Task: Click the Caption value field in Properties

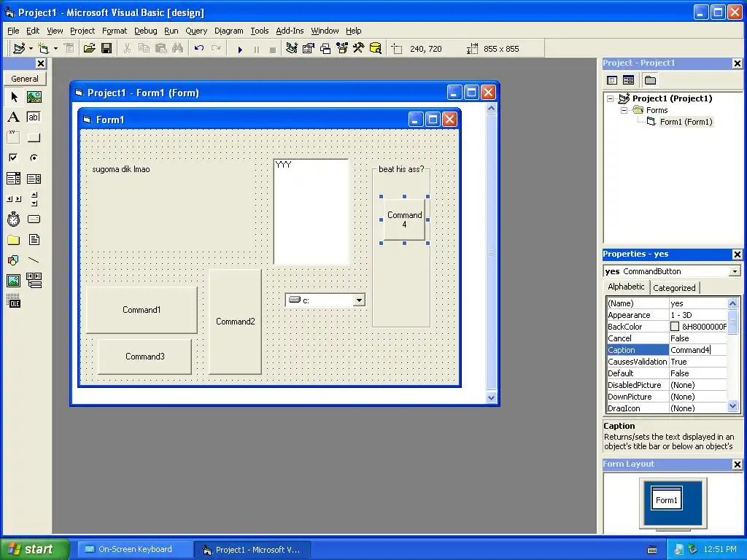Action: 698,350
